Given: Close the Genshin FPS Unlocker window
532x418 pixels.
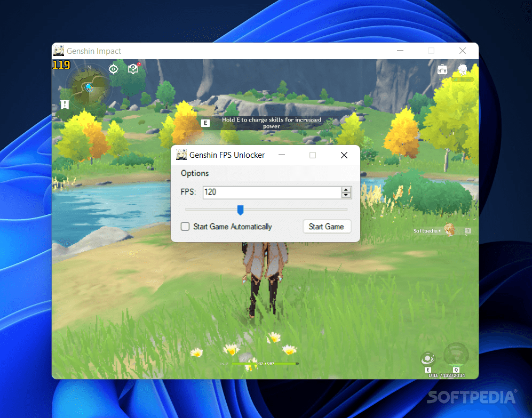Looking at the screenshot, I should pyautogui.click(x=344, y=155).
